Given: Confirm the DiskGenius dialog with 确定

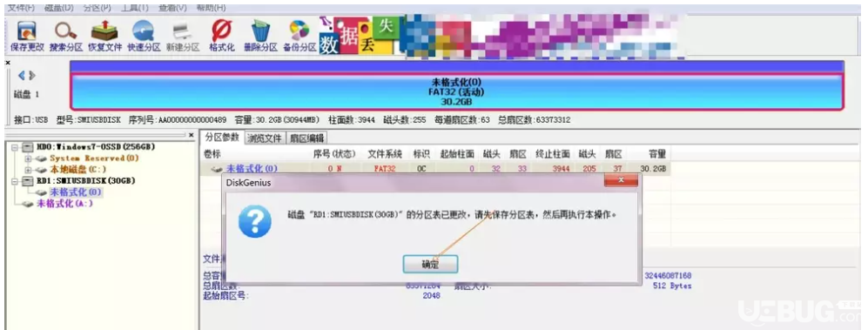Looking at the screenshot, I should (430, 264).
